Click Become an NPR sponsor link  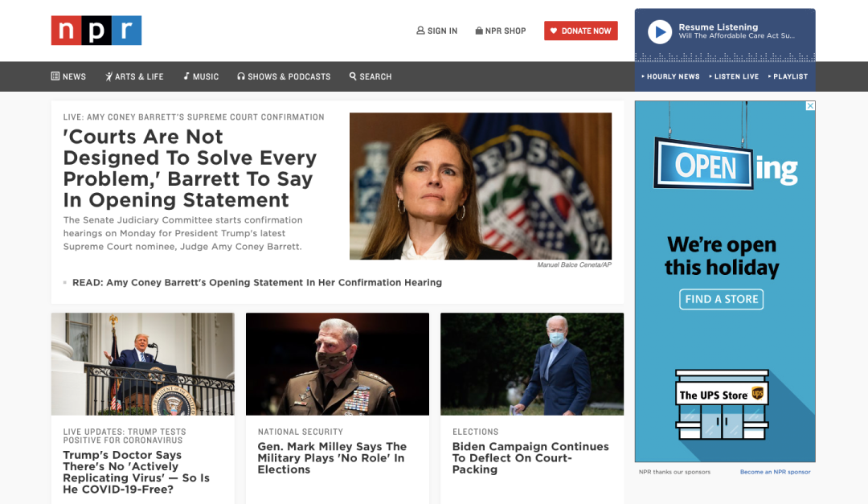coord(775,472)
